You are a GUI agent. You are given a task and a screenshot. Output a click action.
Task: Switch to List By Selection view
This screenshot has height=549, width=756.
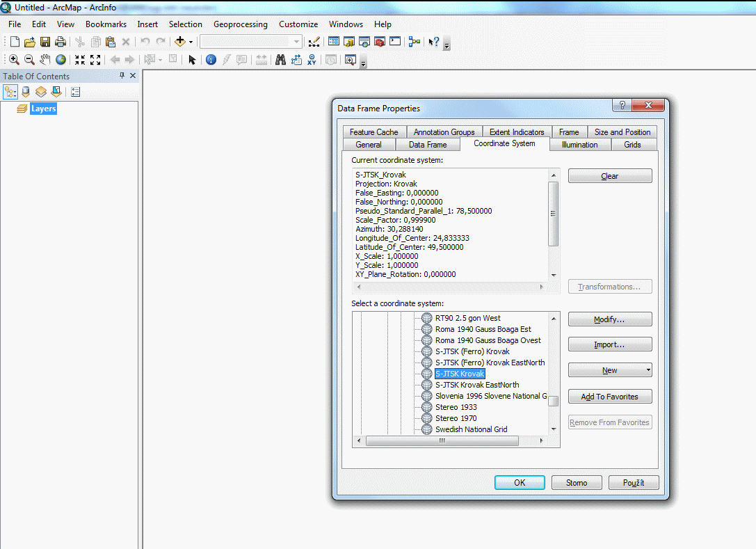pyautogui.click(x=56, y=92)
